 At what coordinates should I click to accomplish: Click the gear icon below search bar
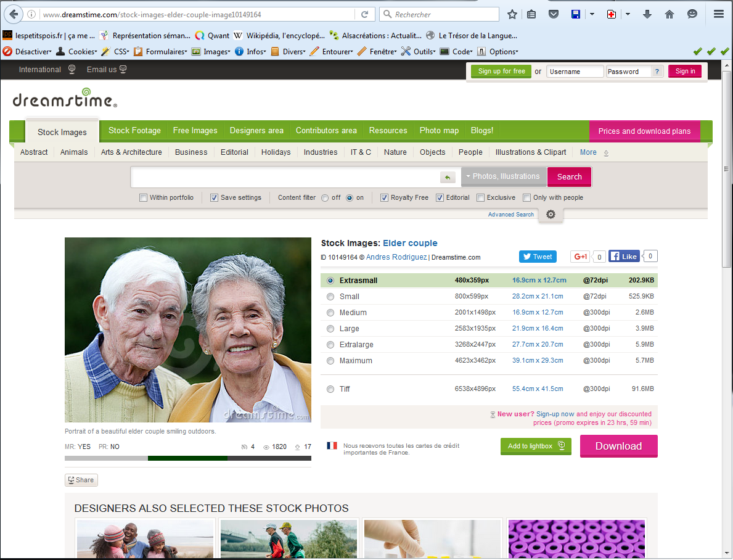coord(551,214)
